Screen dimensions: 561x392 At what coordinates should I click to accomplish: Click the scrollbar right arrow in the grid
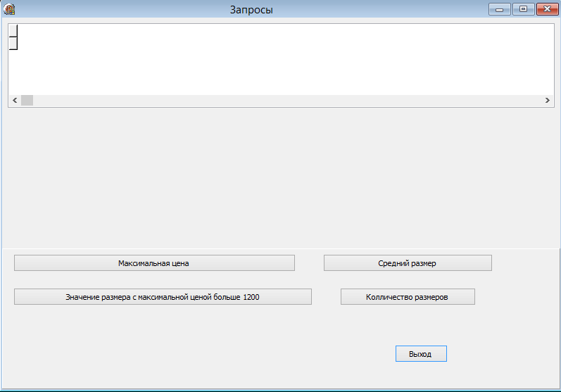[548, 101]
